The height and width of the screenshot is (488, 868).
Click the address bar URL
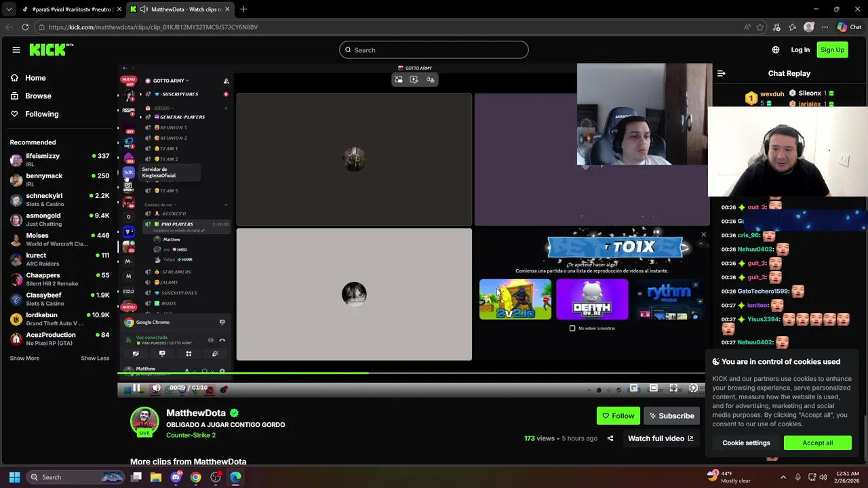[153, 27]
